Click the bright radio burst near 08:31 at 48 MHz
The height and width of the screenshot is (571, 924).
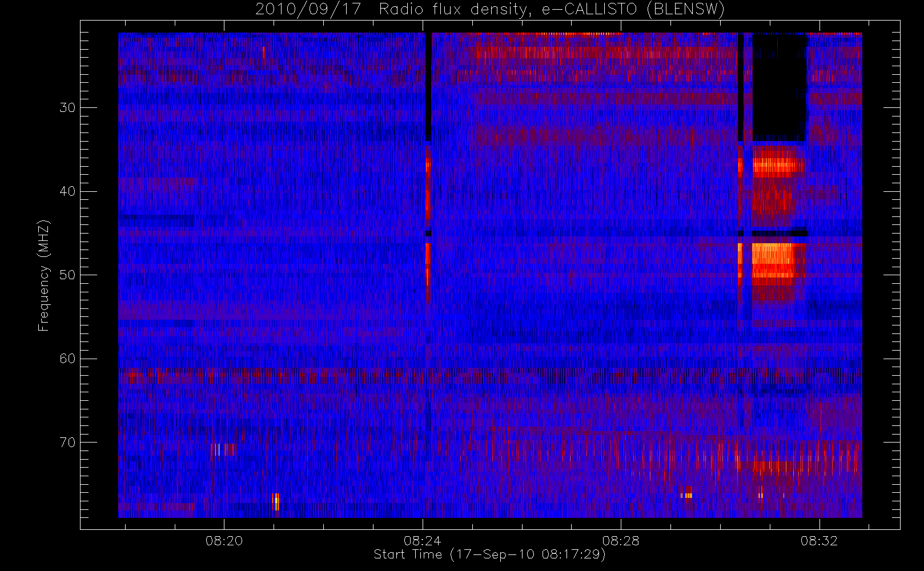[774, 260]
